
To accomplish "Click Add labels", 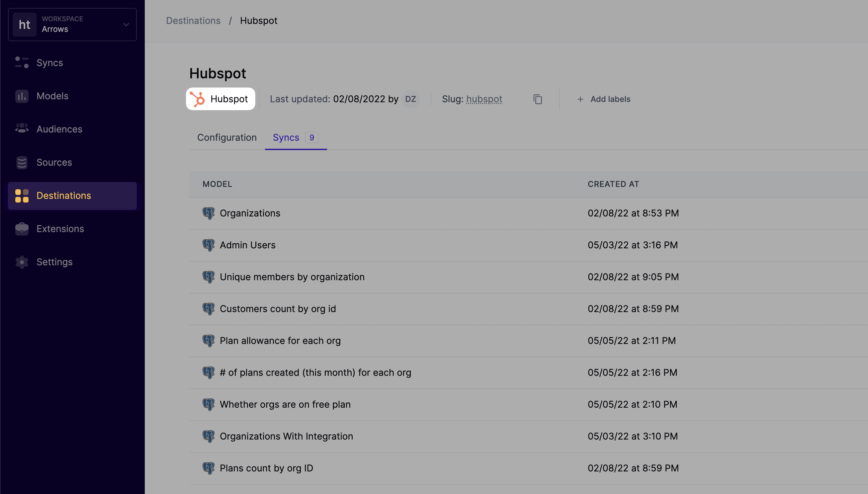I will point(603,99).
